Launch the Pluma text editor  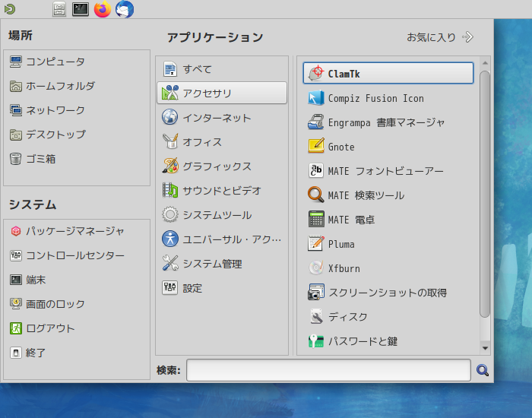(x=388, y=244)
